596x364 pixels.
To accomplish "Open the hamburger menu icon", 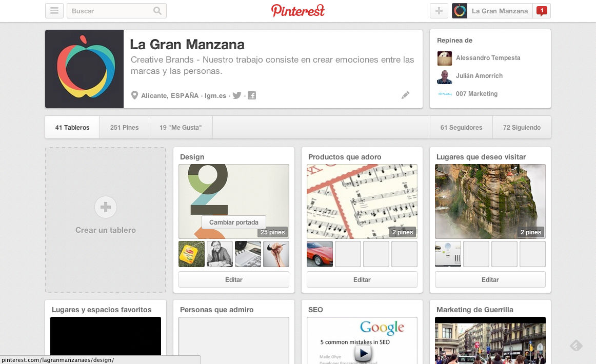I will point(54,11).
